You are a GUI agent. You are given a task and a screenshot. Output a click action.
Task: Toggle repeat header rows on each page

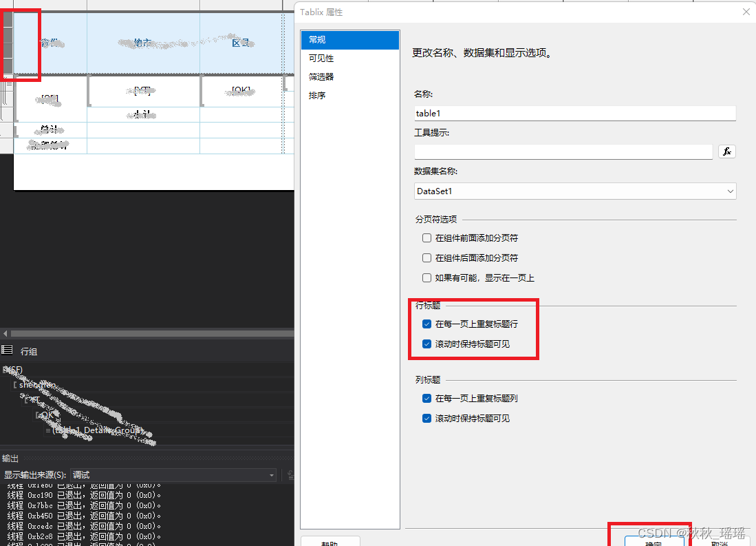pos(426,324)
